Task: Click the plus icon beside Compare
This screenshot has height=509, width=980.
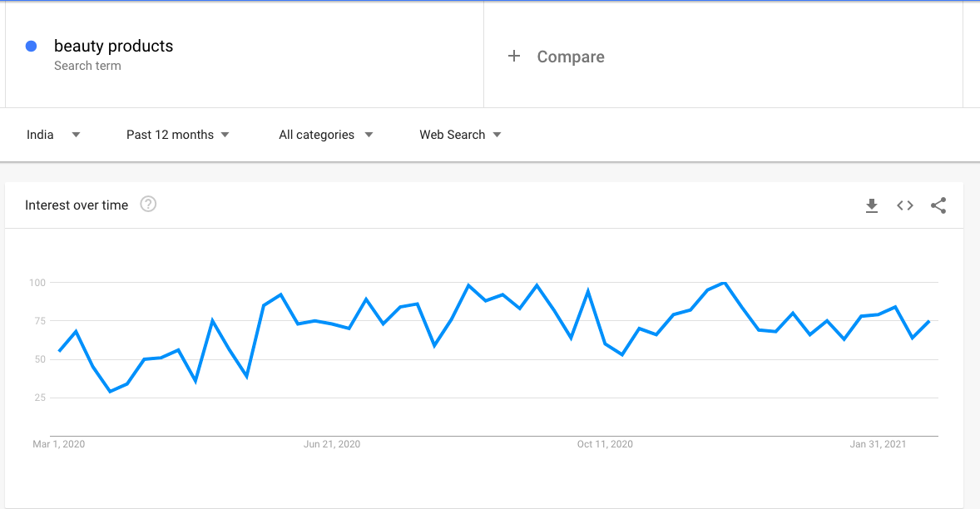Action: pos(514,57)
